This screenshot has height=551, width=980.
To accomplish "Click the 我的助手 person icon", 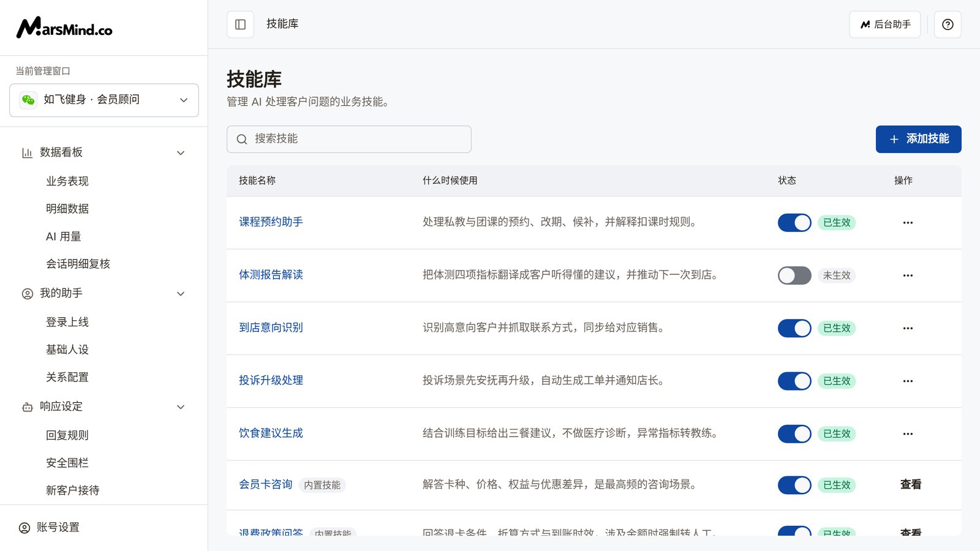I will coord(28,294).
